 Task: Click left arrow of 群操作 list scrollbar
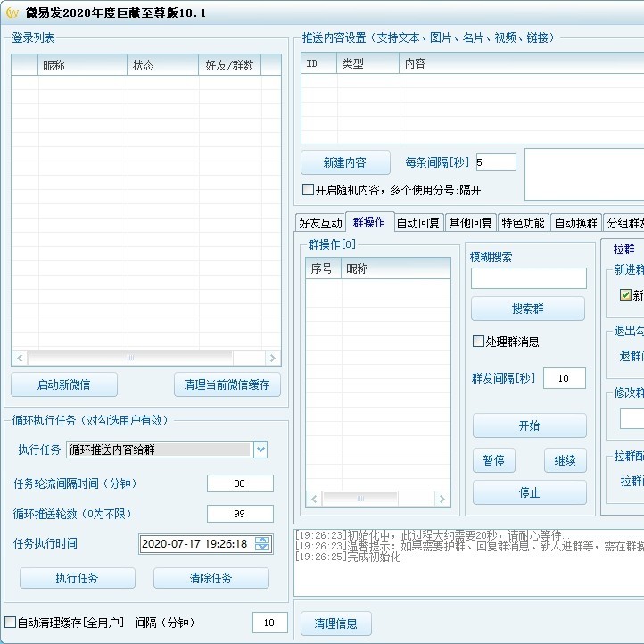click(x=314, y=499)
